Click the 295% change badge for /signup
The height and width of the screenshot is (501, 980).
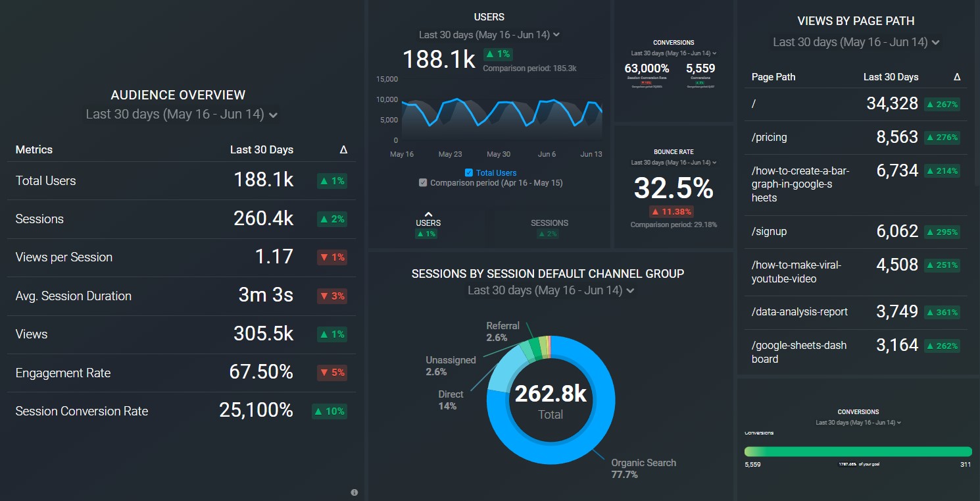pos(942,232)
